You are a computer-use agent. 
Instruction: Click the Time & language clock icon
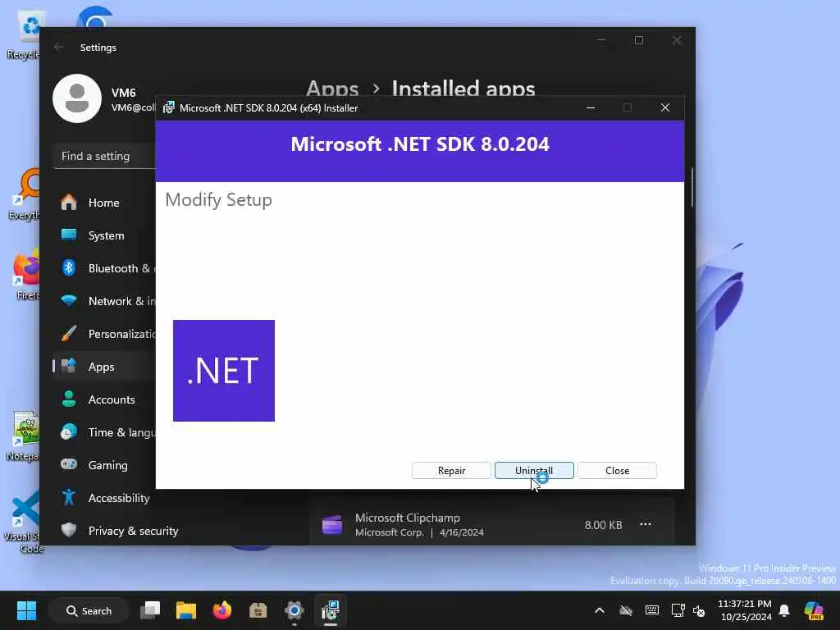pyautogui.click(x=69, y=431)
